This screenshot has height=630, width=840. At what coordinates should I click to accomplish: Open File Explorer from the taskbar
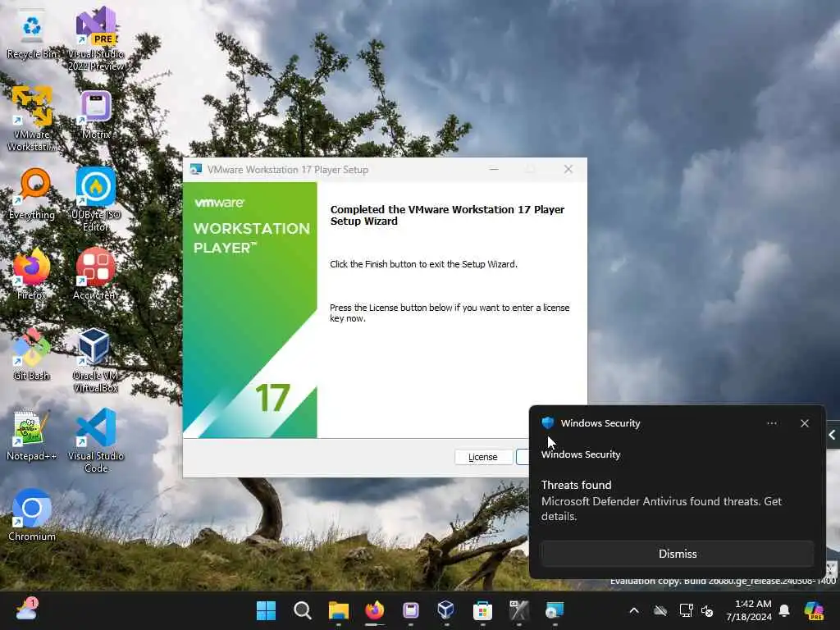click(x=339, y=610)
